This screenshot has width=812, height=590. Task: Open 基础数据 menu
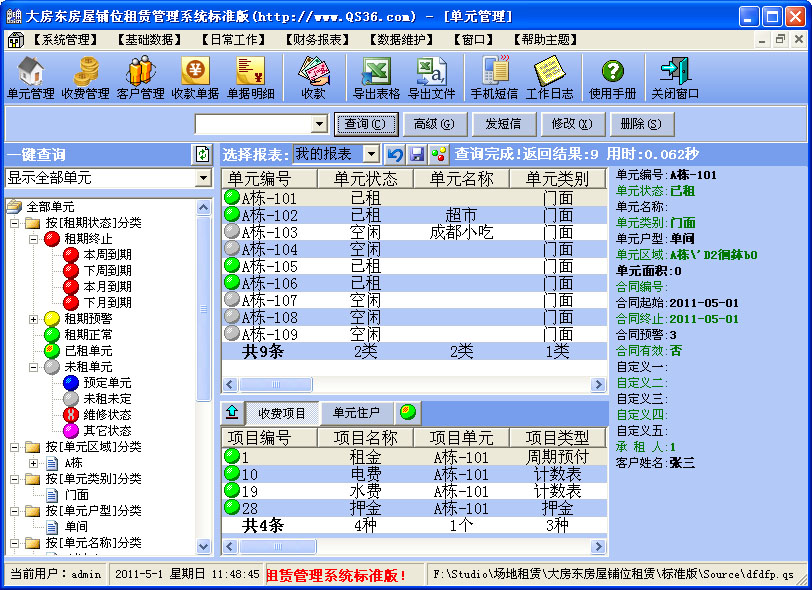pos(149,40)
